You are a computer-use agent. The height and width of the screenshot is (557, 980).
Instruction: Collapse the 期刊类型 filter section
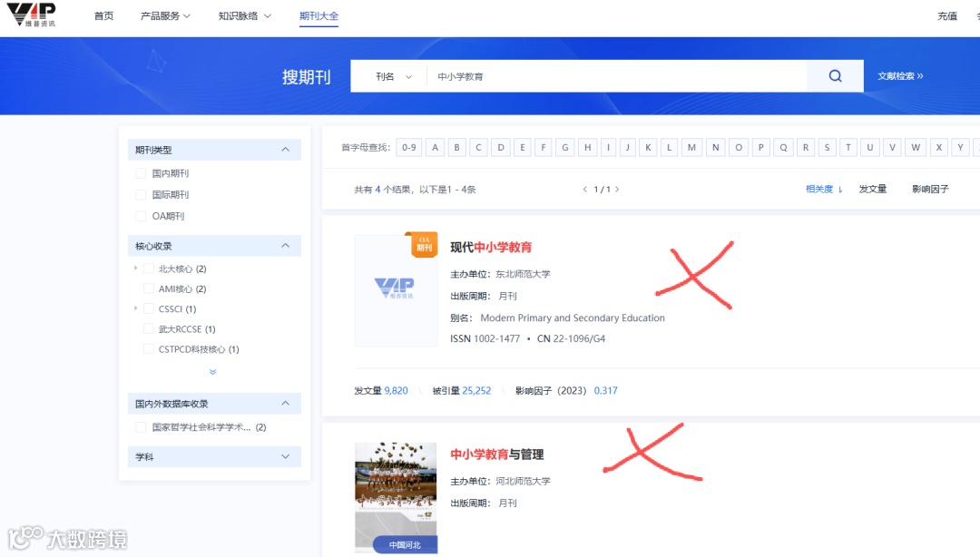(x=285, y=150)
